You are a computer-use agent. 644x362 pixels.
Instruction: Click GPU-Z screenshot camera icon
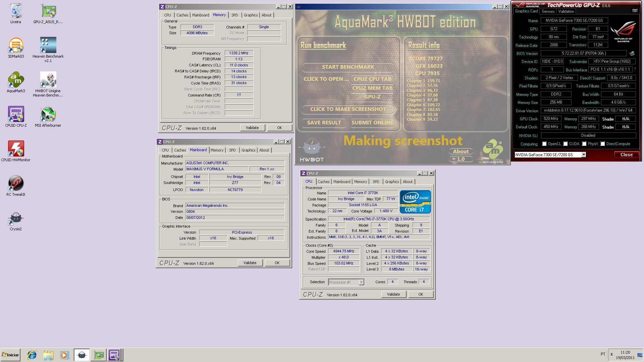(x=635, y=11)
